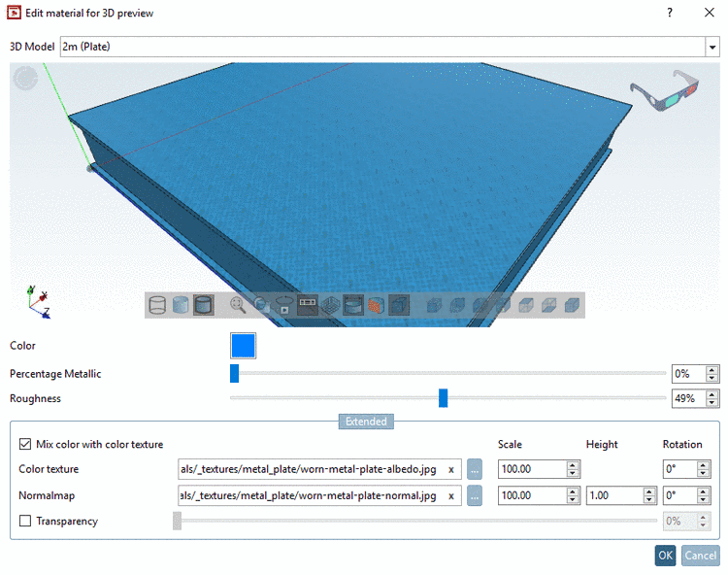Viewport: 728px width, 575px height.
Task: Toggle the dimension display cylinder icon
Action: pos(353,305)
